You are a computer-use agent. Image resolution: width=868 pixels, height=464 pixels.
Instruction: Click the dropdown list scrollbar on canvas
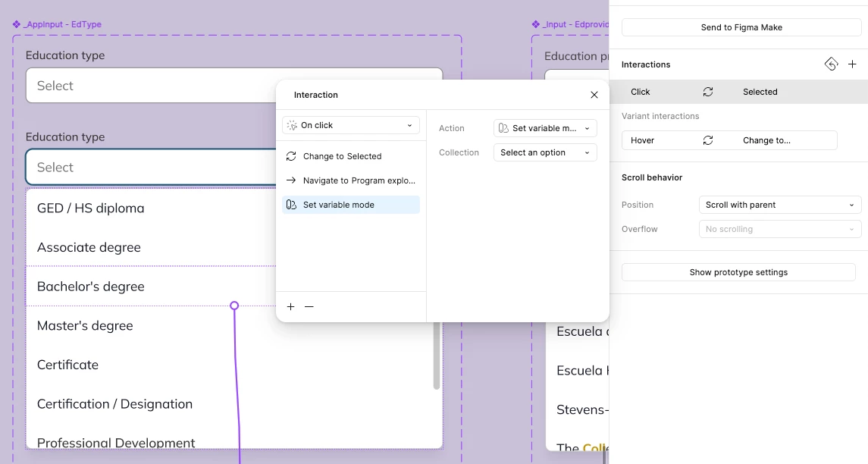pyautogui.click(x=436, y=356)
